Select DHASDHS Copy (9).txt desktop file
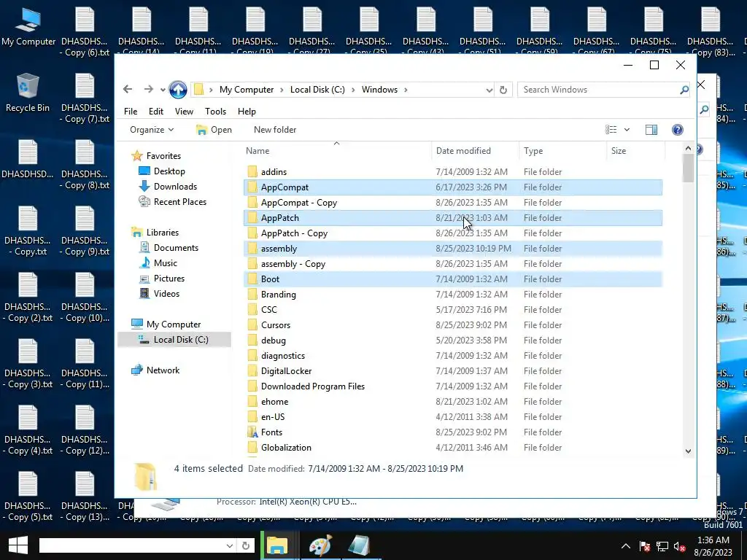This screenshot has height=560, width=747. click(x=85, y=231)
